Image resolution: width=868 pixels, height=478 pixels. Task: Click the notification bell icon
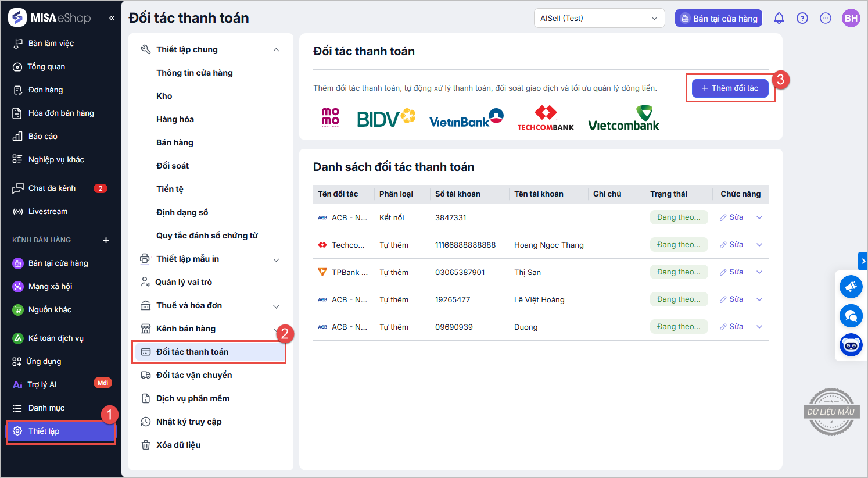779,18
